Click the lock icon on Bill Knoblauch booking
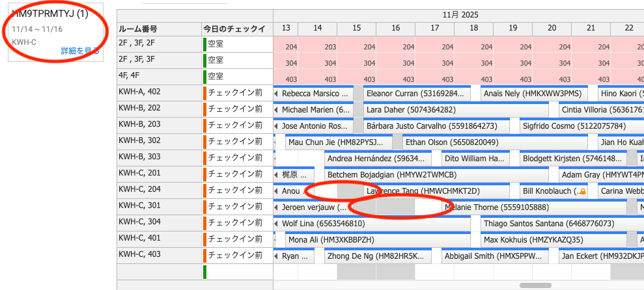 tap(583, 192)
